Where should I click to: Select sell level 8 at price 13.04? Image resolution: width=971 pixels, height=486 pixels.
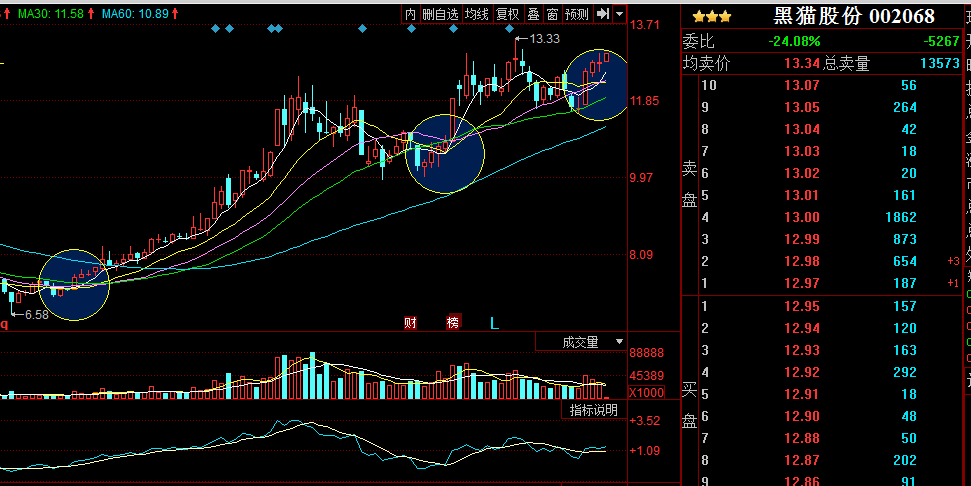[x=821, y=129]
